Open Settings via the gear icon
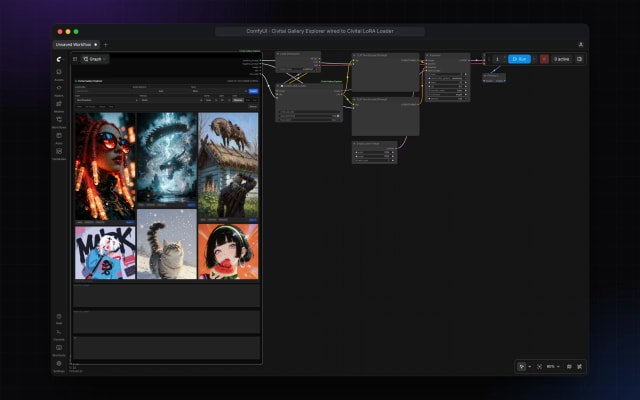 (x=59, y=366)
